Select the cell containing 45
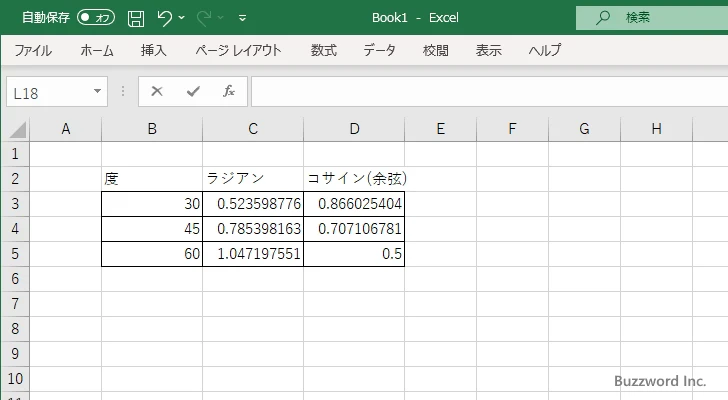The width and height of the screenshot is (728, 400). pyautogui.click(x=152, y=229)
